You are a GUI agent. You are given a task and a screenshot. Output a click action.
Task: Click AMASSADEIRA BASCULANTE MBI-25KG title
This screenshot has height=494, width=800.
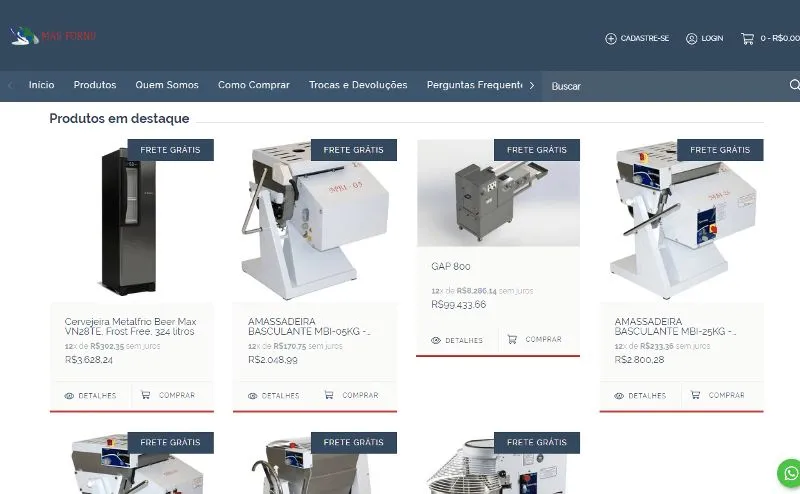[676, 327]
